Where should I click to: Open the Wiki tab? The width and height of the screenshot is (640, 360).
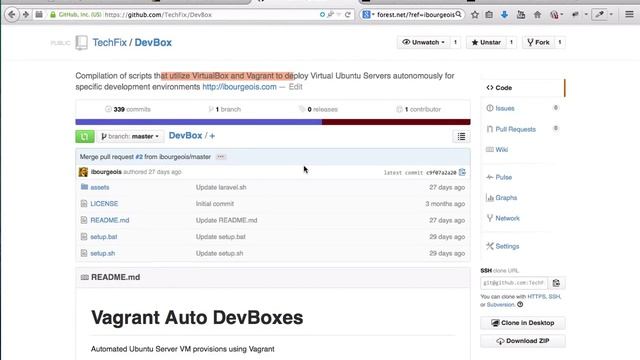coord(501,150)
